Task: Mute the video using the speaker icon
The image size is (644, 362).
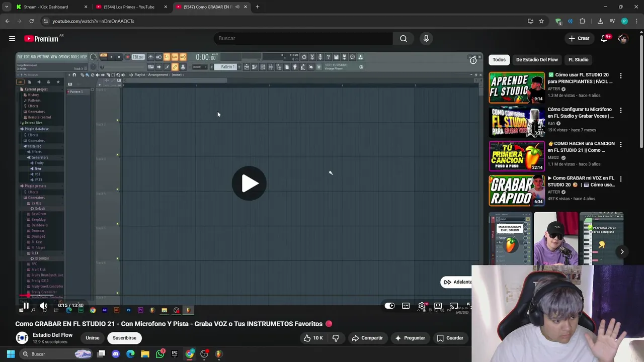Action: [x=44, y=305]
